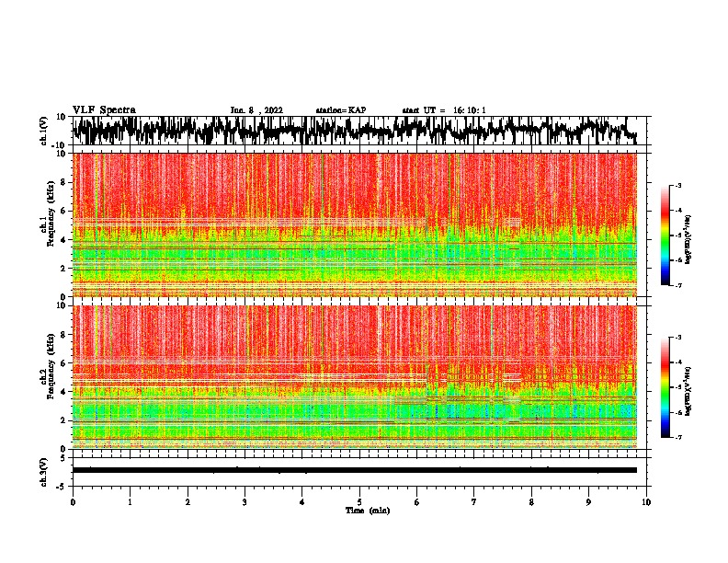Click the "-7" label below the ch.2 color bar
The image size is (728, 563).
coord(677,437)
